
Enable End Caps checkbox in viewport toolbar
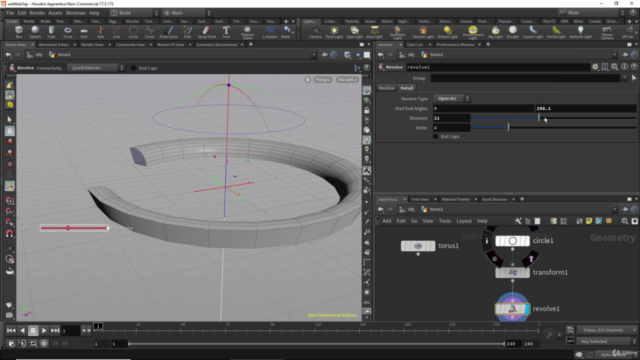[x=133, y=68]
